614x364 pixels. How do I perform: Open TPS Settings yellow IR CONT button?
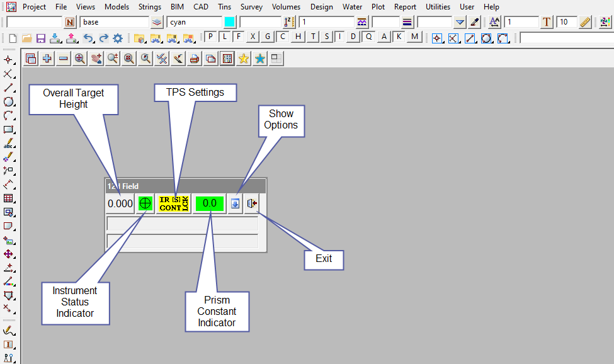tap(174, 203)
